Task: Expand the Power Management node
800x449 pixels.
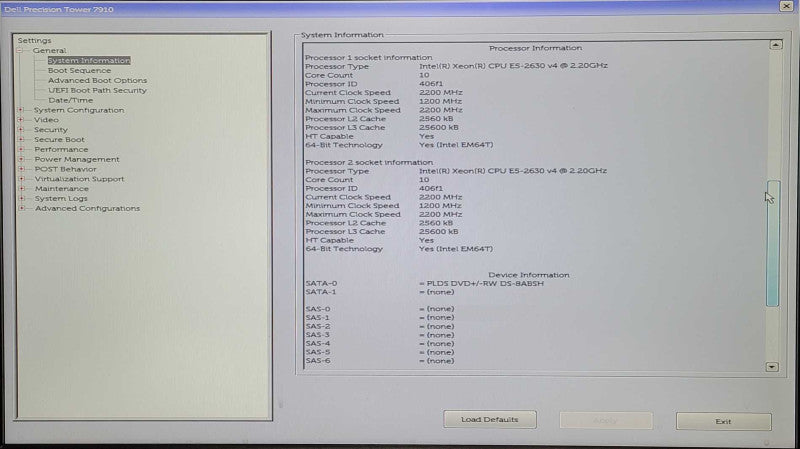Action: pos(21,159)
